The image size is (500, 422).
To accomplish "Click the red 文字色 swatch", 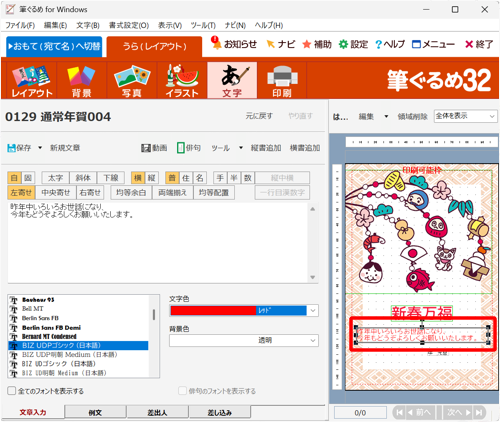I will click(213, 311).
